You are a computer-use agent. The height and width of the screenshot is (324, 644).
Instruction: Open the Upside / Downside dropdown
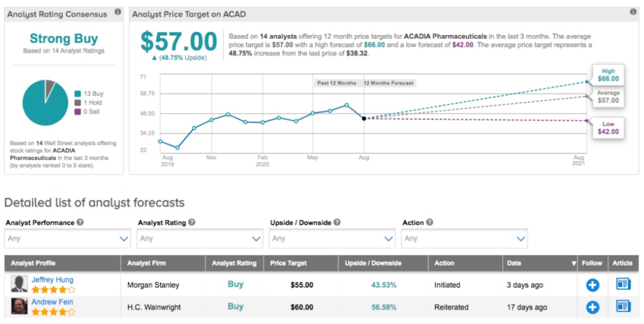(x=333, y=238)
